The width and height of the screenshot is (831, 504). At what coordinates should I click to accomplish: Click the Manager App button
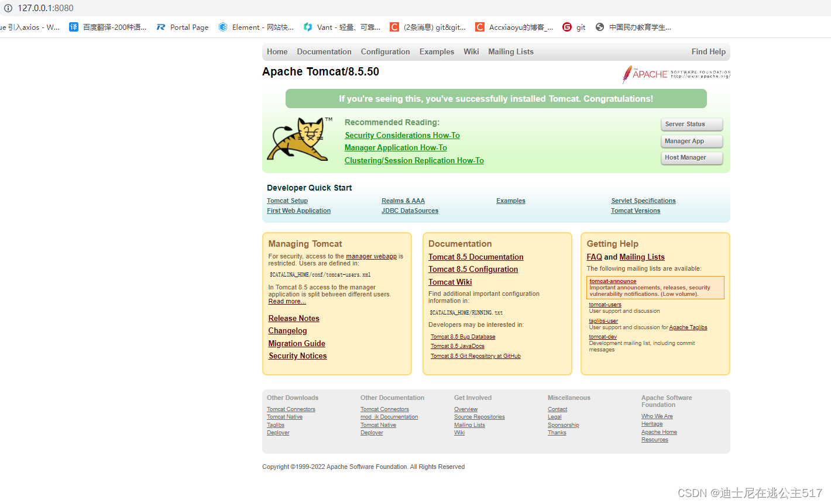(x=692, y=141)
